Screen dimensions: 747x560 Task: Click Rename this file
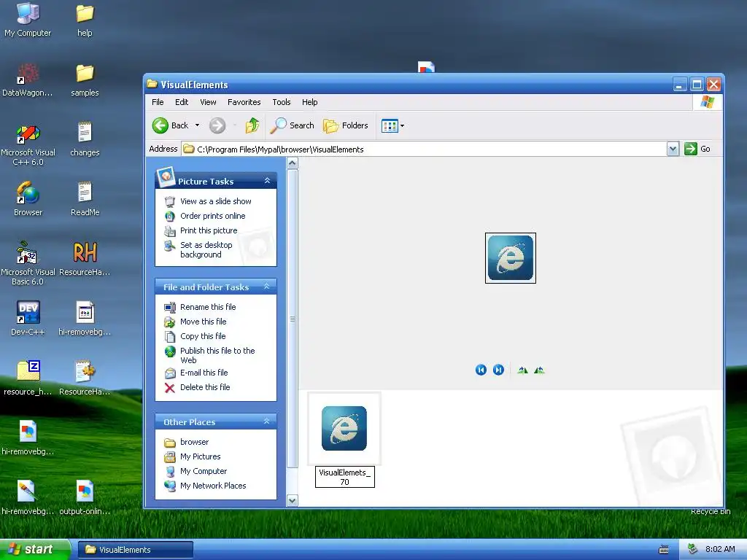tap(208, 307)
